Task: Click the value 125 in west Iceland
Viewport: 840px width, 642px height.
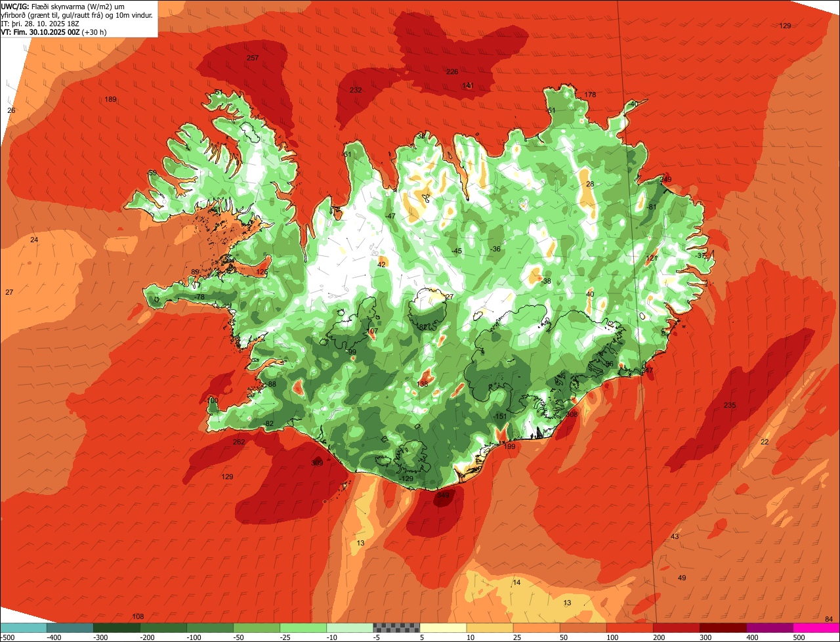Action: [262, 272]
